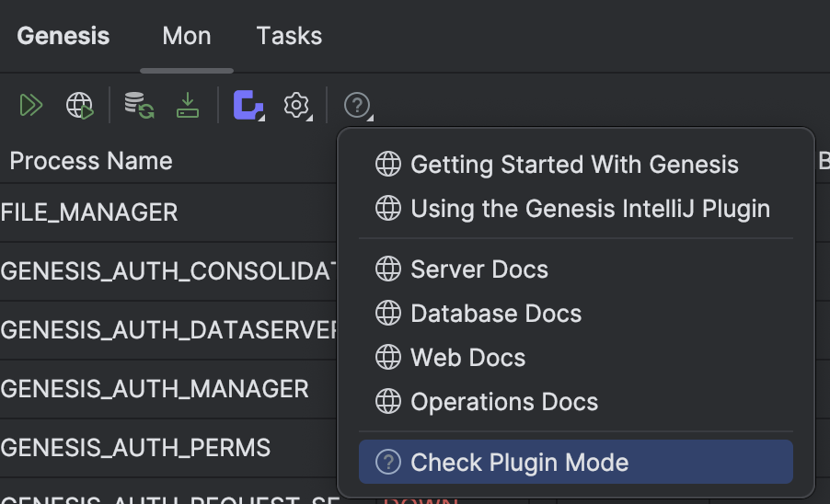Switch to the Tasks tab

pos(289,36)
